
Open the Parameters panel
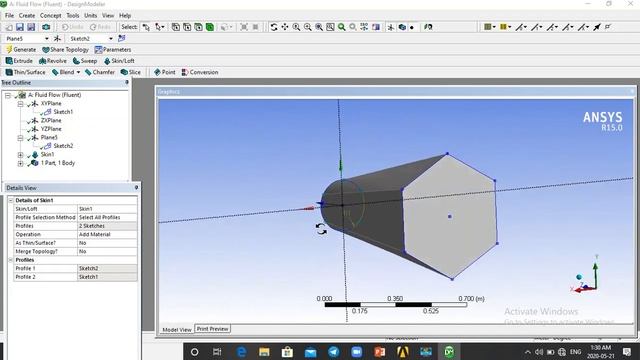click(x=113, y=49)
